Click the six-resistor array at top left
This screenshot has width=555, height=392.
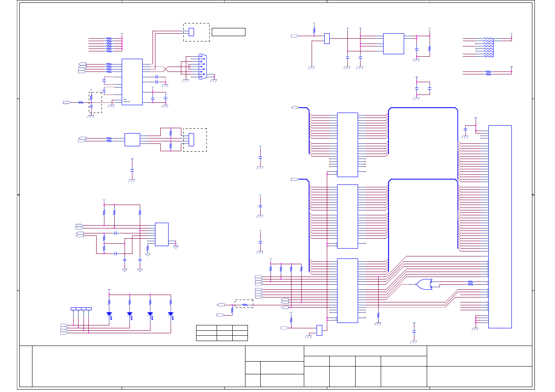pyautogui.click(x=109, y=45)
